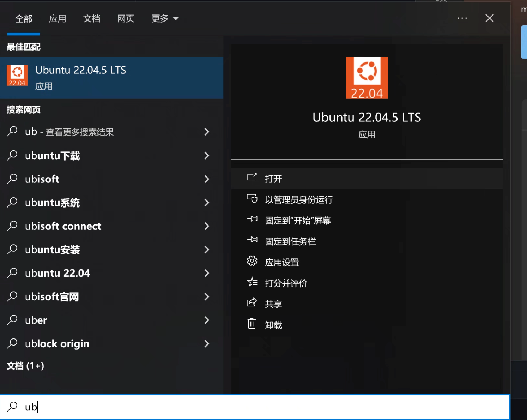
Task: Click the pin icon for 固定到"开始"屏幕
Action: click(252, 220)
